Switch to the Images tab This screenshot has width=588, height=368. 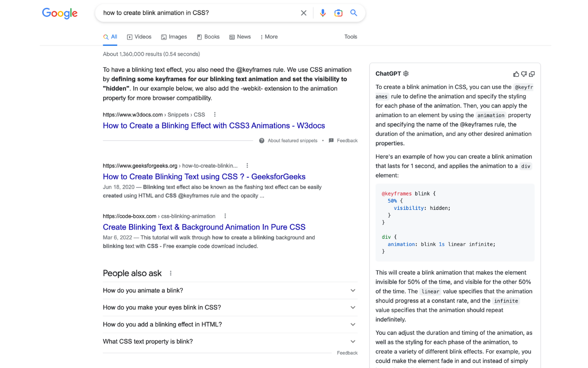(174, 37)
